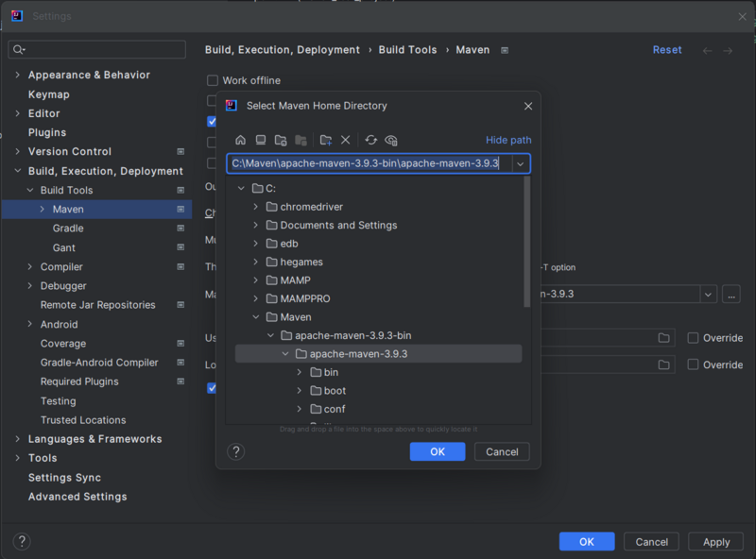Click the help question mark in Maven directory dialog

[235, 451]
